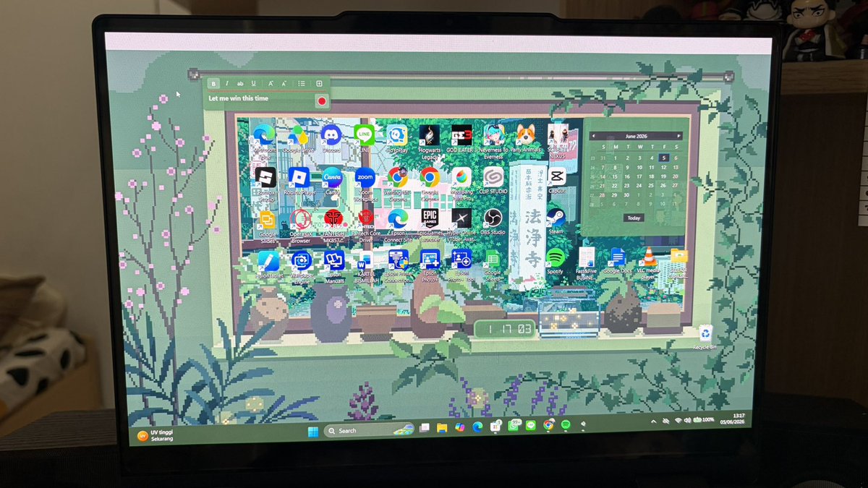Launch the LINE desktop shortcut
The height and width of the screenshot is (488, 868).
click(364, 137)
